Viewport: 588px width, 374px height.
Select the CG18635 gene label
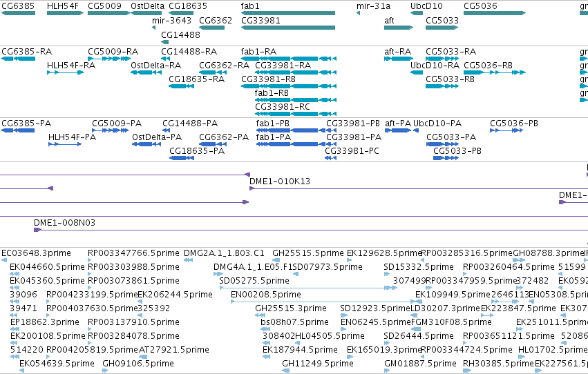click(x=188, y=6)
